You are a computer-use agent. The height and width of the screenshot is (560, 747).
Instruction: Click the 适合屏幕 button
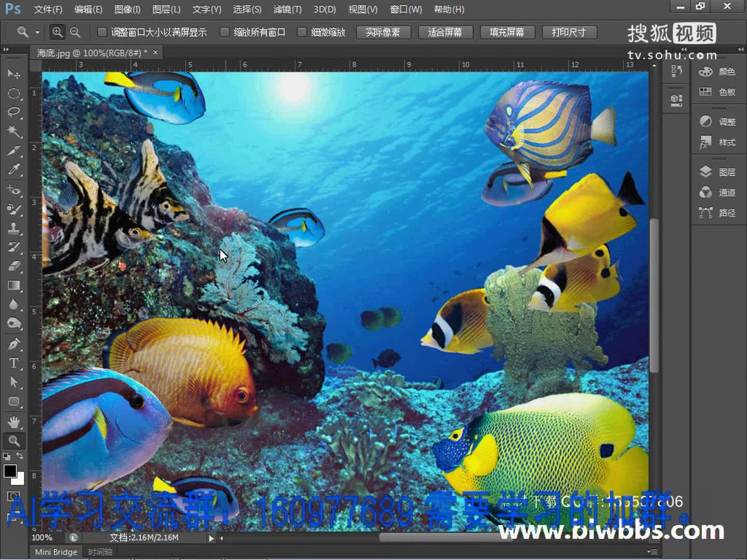[445, 32]
